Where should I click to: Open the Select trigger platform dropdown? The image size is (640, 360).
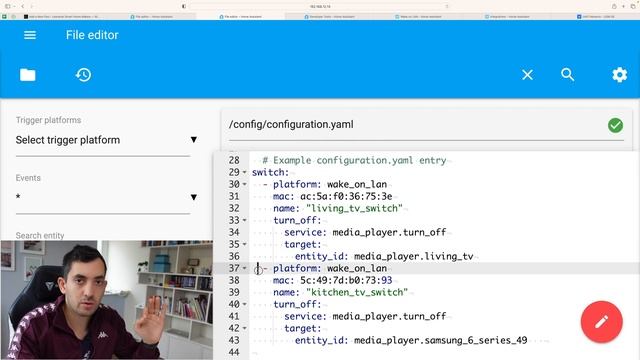coord(106,140)
